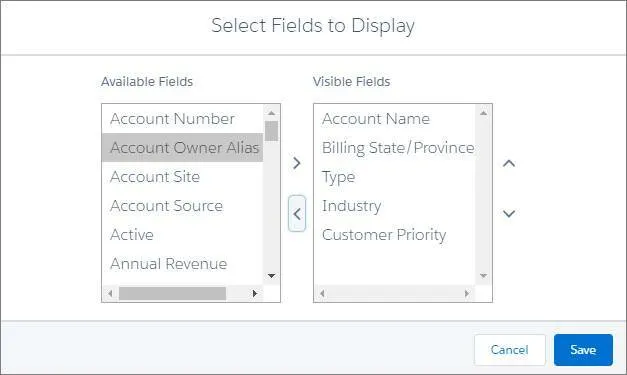The image size is (627, 375).
Task: Click the left arrow to remove field
Action: pos(297,214)
